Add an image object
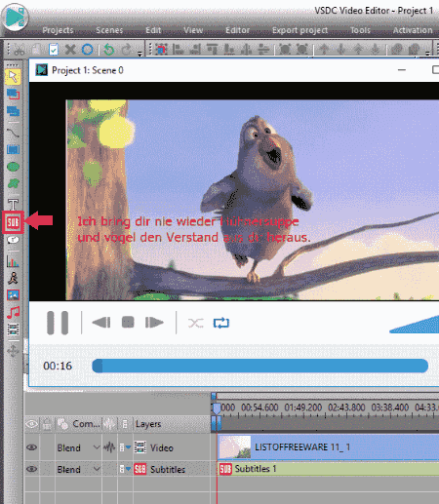The image size is (439, 504). [x=13, y=295]
